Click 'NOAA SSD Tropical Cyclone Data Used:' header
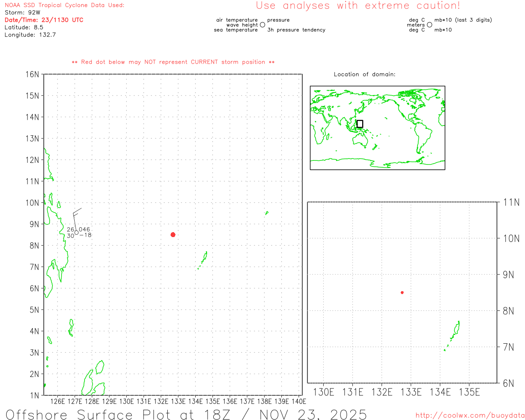525x420 pixels. coord(64,5)
